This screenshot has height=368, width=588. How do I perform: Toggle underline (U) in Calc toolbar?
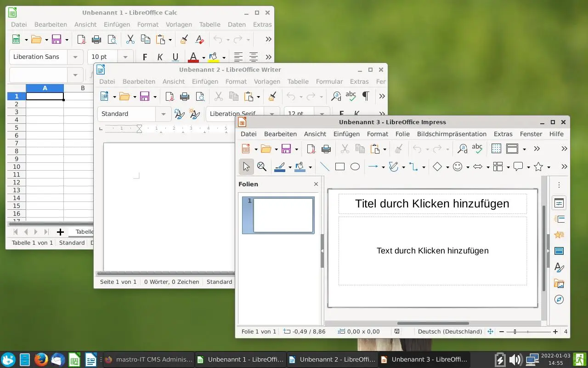click(175, 57)
